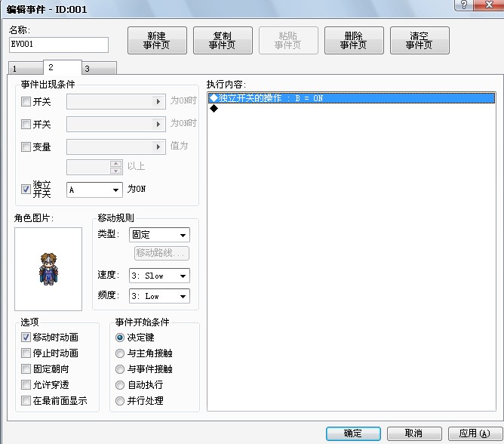Screen dimensions: 504x444
Task: Click the 应用(A) button
Action: pyautogui.click(x=475, y=433)
